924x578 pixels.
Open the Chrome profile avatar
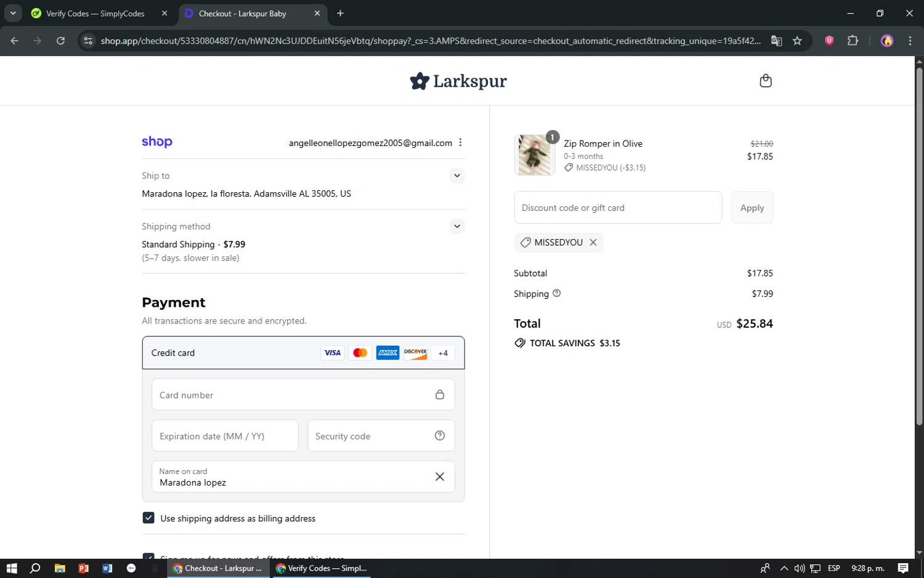pos(887,41)
